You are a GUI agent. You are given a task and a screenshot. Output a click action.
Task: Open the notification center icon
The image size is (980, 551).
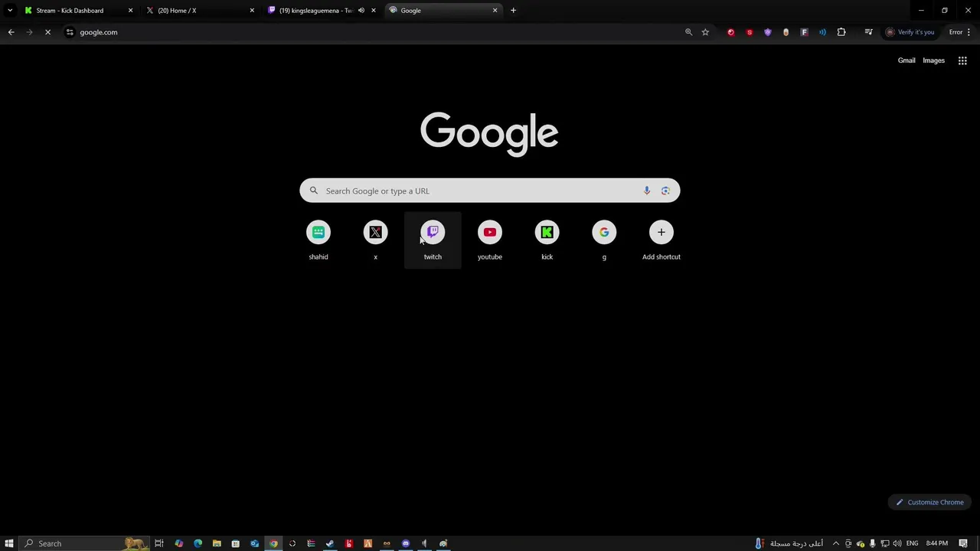click(963, 543)
